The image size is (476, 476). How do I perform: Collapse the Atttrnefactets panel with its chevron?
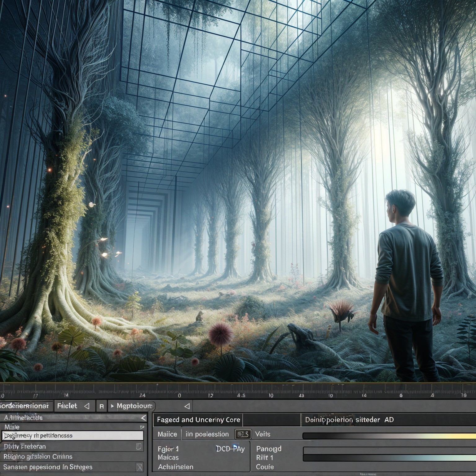tap(143, 418)
